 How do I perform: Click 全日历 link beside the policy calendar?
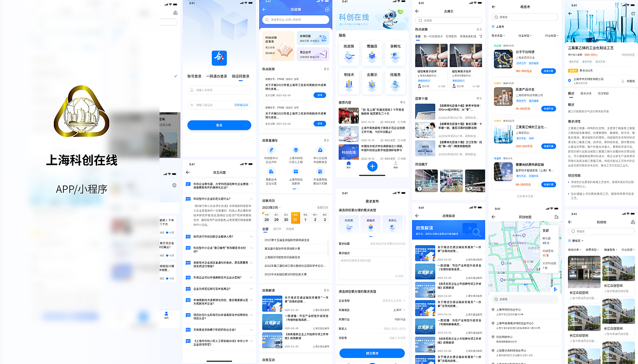coord(322,207)
